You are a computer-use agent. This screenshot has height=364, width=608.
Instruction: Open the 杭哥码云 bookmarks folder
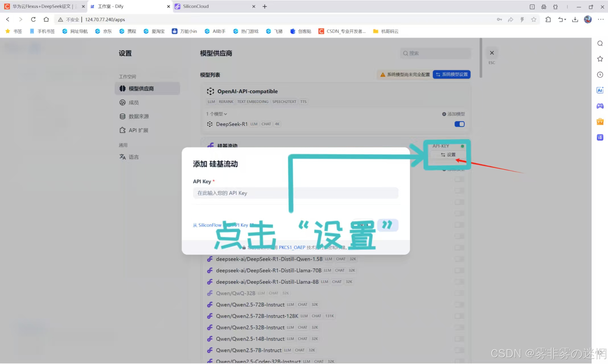[386, 31]
